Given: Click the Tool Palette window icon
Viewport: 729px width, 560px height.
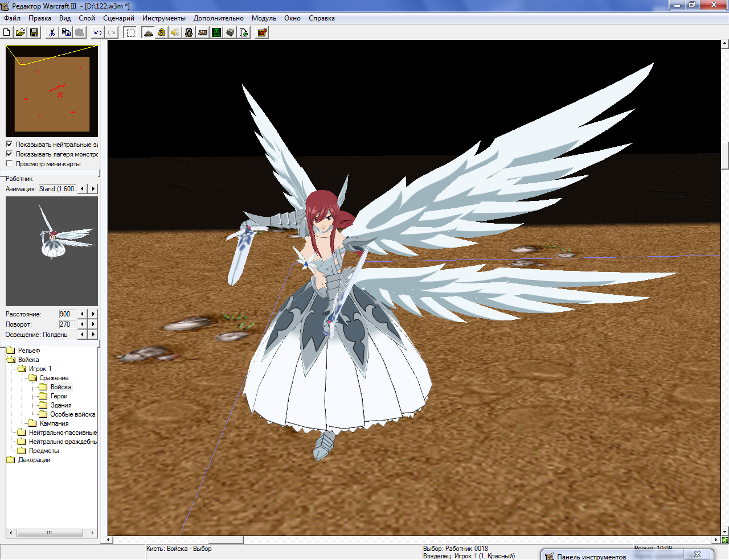Looking at the screenshot, I should point(549,557).
